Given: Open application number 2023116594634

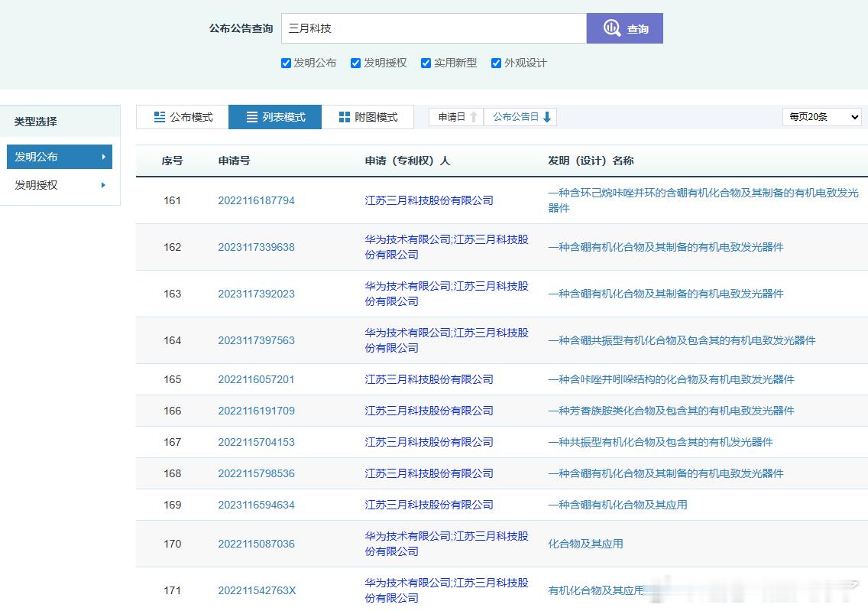Looking at the screenshot, I should (x=256, y=505).
